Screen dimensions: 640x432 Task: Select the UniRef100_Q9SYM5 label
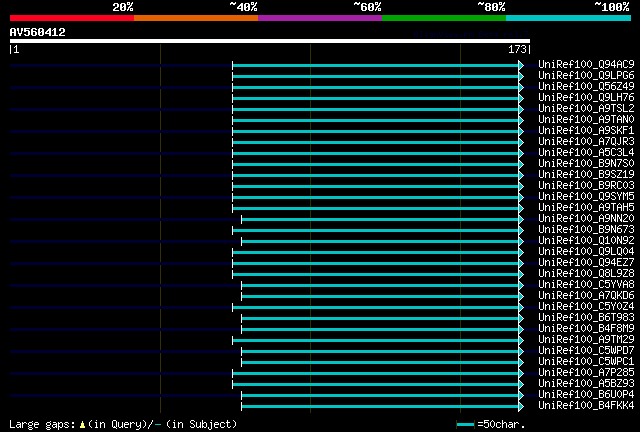tap(586, 197)
